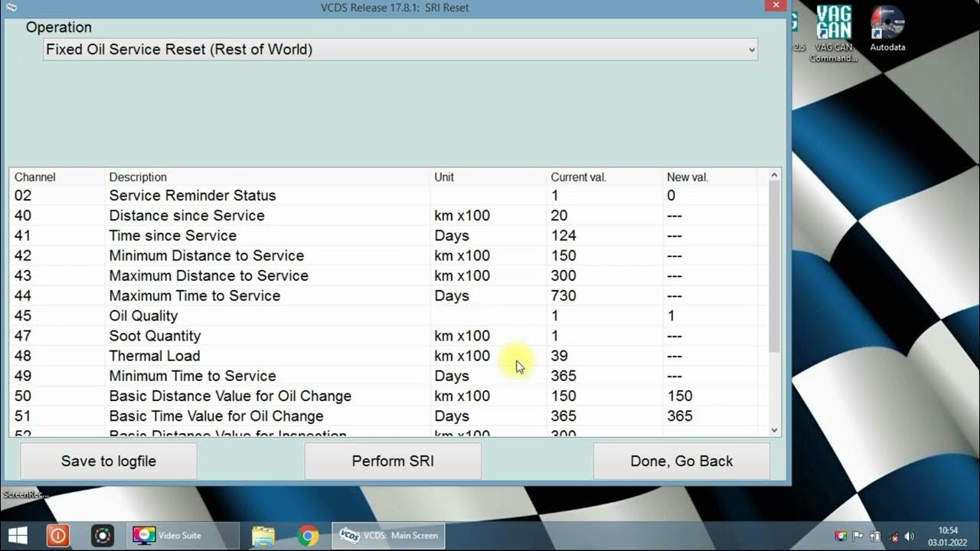This screenshot has width=980, height=551.
Task: Select the Soot Quantity row
Action: click(x=388, y=335)
